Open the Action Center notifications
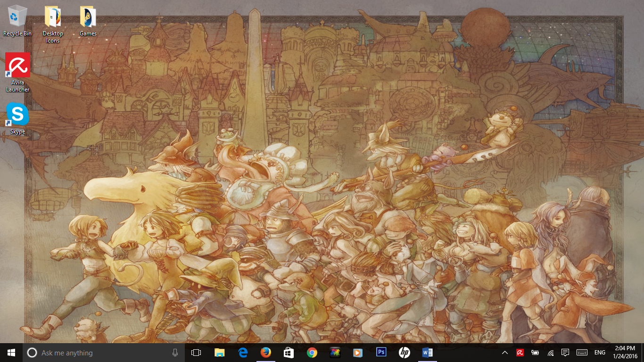This screenshot has width=644, height=362. 565,353
